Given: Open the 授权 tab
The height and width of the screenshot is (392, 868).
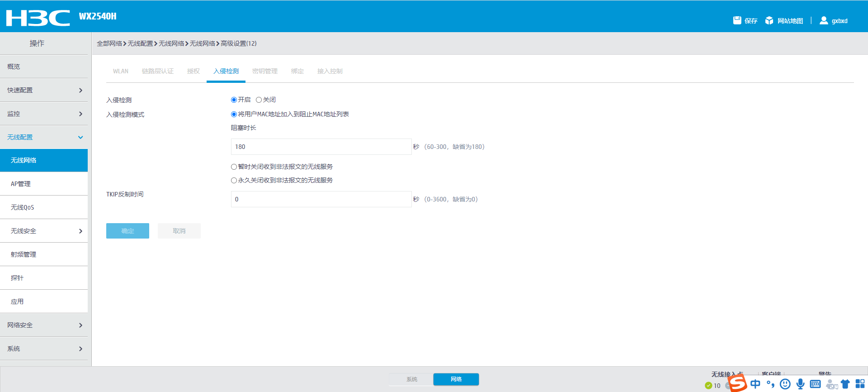Looking at the screenshot, I should click(x=193, y=71).
